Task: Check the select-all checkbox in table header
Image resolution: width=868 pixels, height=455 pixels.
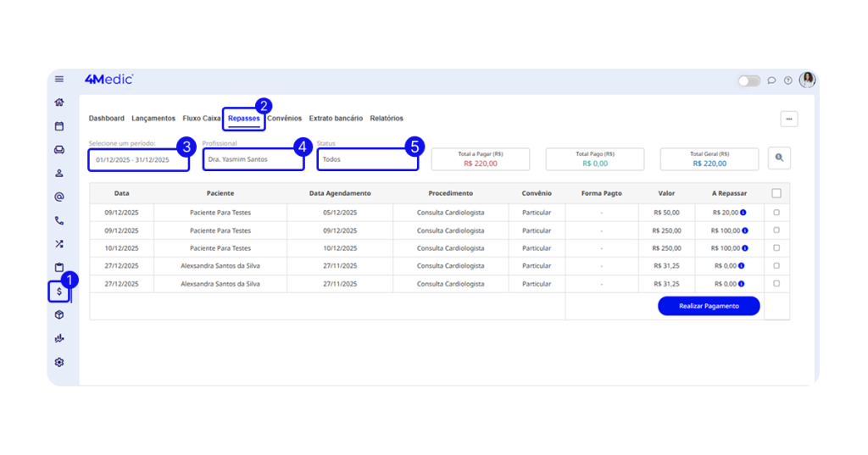Action: 776,193
